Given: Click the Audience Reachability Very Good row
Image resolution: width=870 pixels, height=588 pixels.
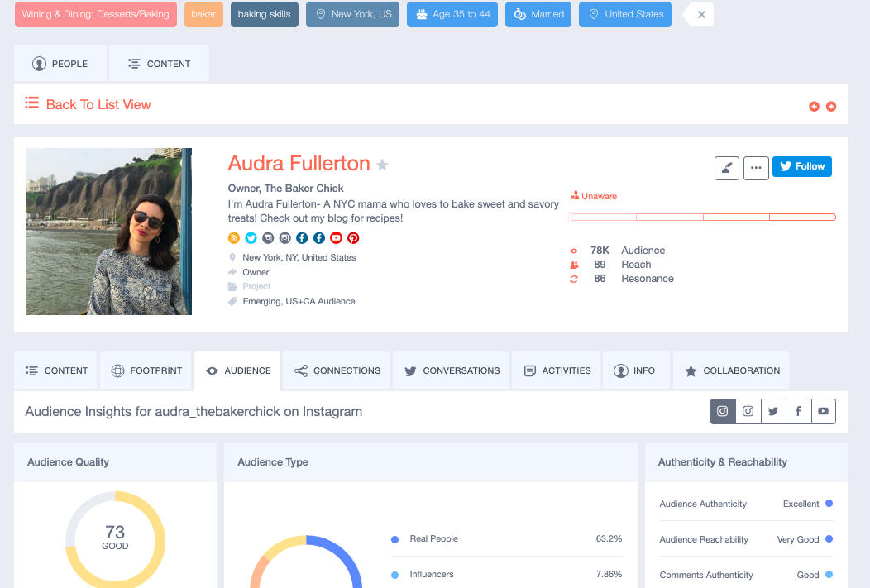Looking at the screenshot, I should [746, 539].
